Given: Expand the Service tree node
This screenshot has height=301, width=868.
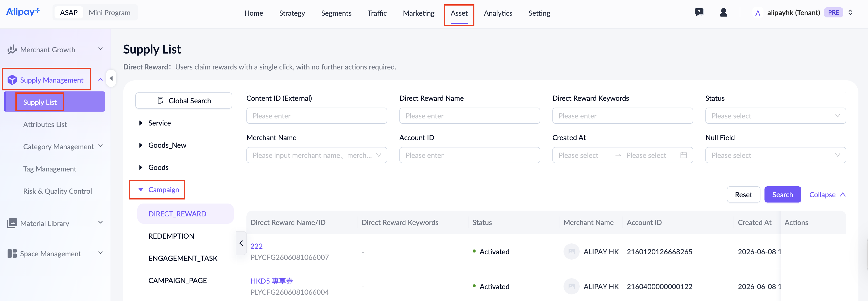Looking at the screenshot, I should pyautogui.click(x=141, y=123).
